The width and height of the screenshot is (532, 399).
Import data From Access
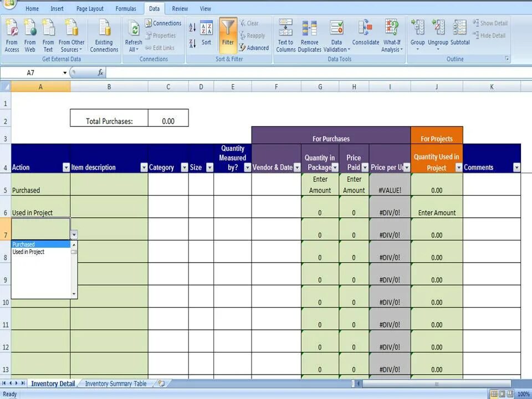coord(12,35)
